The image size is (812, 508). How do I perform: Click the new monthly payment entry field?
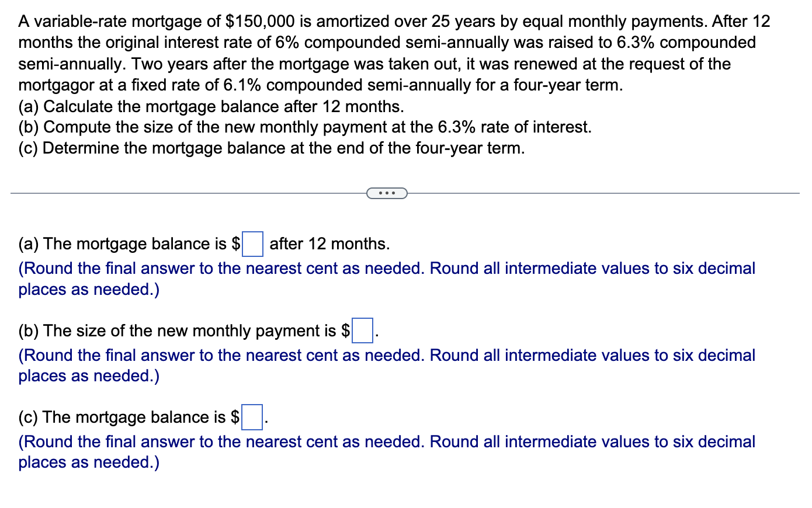click(363, 331)
